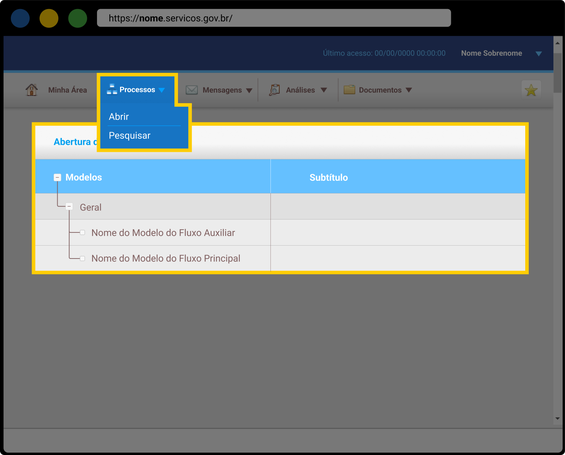Viewport: 565px width, 455px height.
Task: Toggle node box of Fluxo Principal
Action: click(x=83, y=258)
